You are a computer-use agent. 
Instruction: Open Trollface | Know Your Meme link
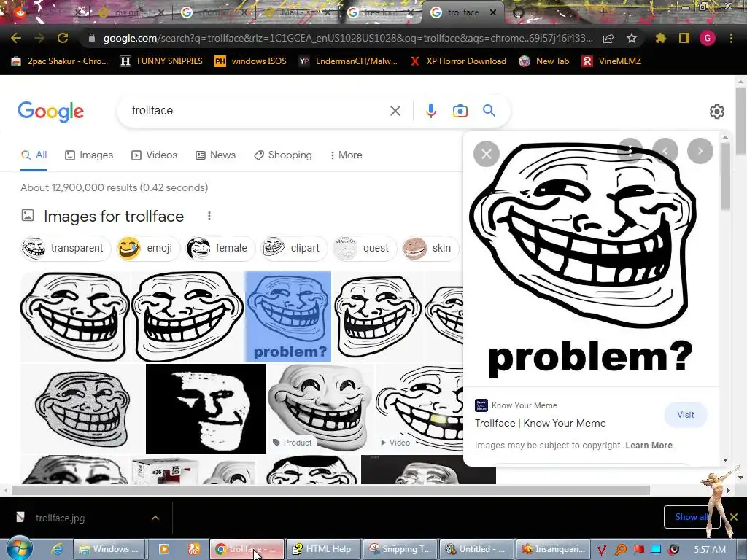pos(541,423)
